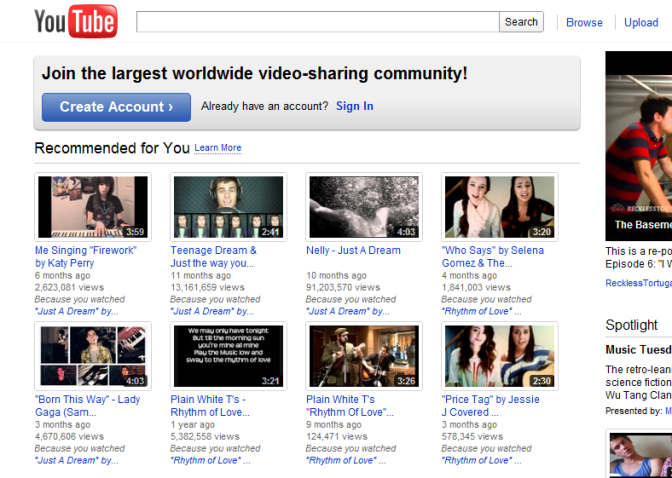Play the Nelly Just A Dream thumbnail

(x=363, y=207)
